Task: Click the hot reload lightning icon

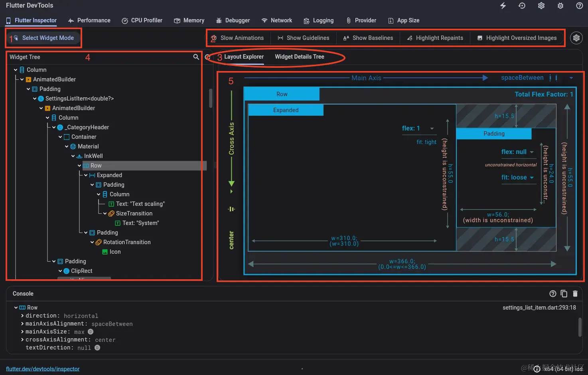Action: (x=503, y=6)
